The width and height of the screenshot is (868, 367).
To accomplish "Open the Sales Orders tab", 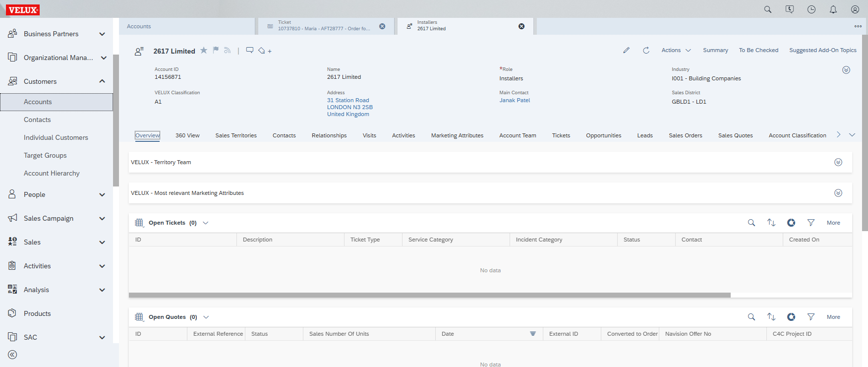I will click(686, 135).
